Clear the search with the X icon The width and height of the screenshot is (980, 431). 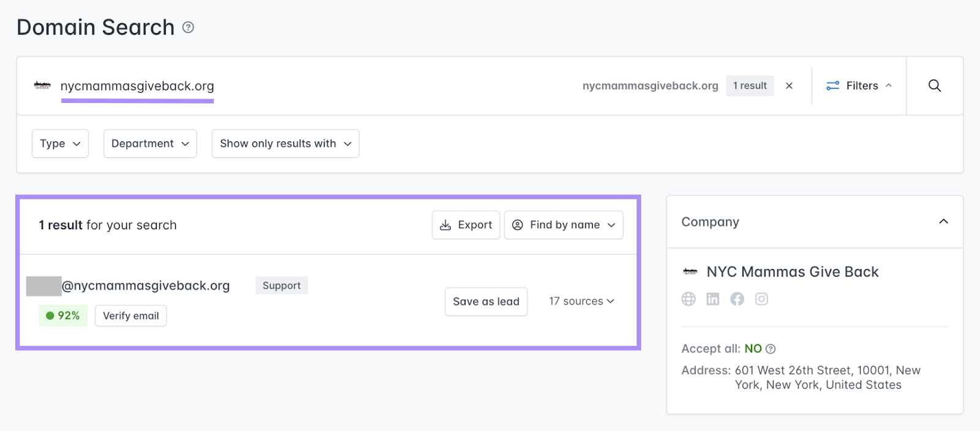pyautogui.click(x=790, y=86)
